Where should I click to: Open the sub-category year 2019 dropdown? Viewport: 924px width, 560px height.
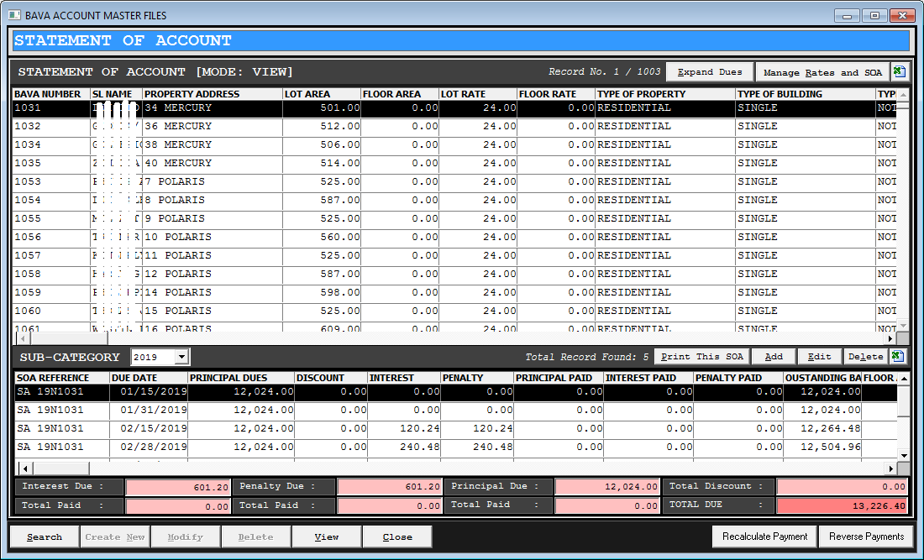point(181,357)
